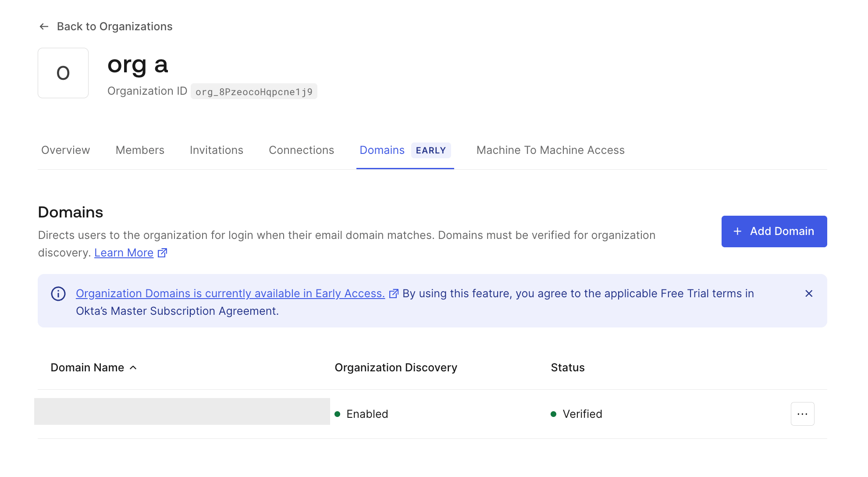This screenshot has width=868, height=477.
Task: Click the back arrow next to Back to Organizations
Action: tap(44, 26)
